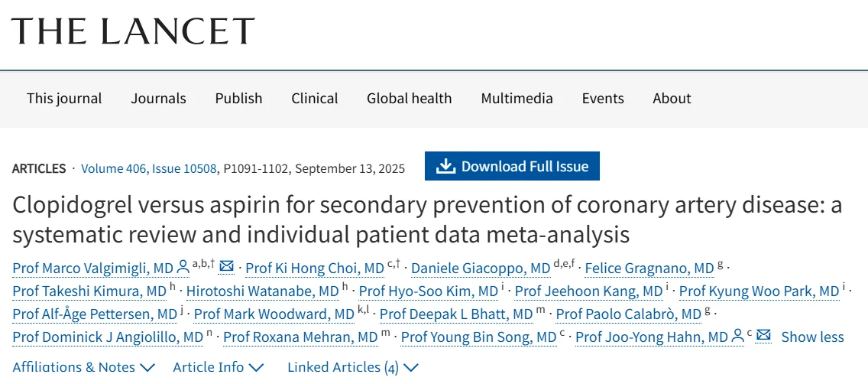Click the download arrow icon for the full issue

[445, 167]
